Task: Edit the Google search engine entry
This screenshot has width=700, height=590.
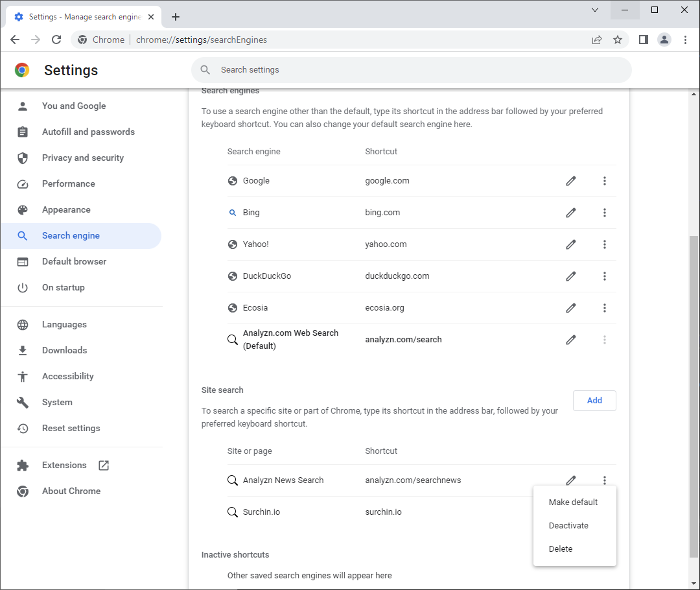Action: pos(570,181)
